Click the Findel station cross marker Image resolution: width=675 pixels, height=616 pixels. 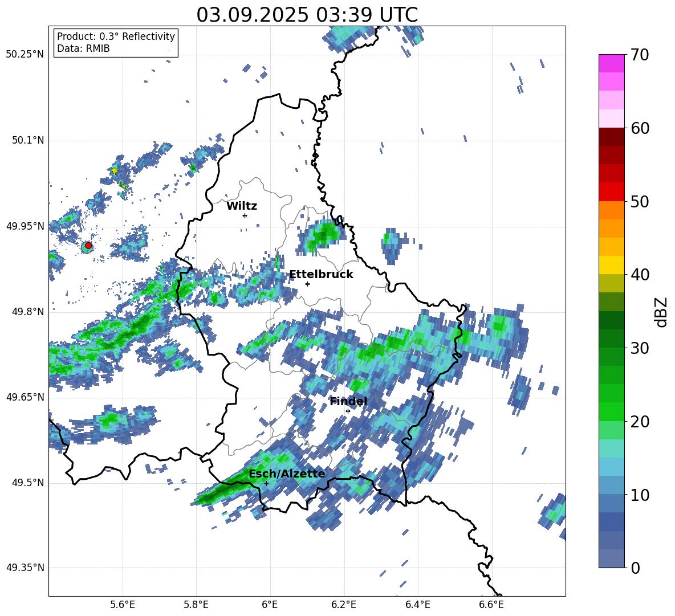coord(348,411)
